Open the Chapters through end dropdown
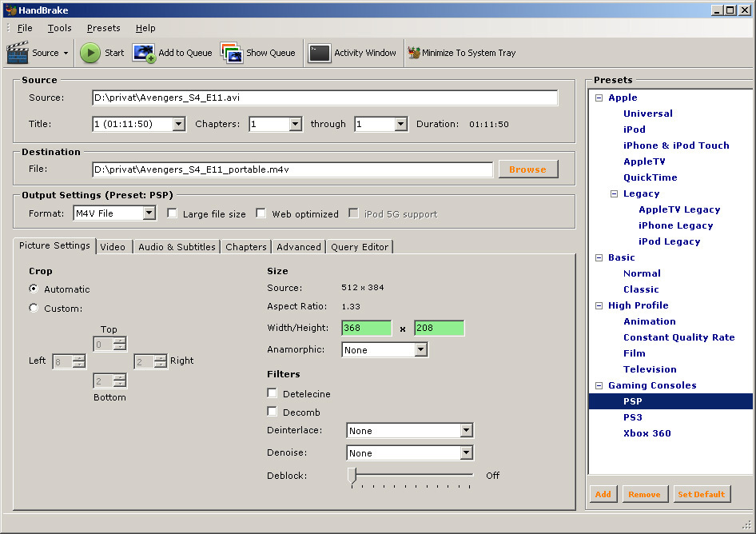This screenshot has height=534, width=756. [x=400, y=124]
